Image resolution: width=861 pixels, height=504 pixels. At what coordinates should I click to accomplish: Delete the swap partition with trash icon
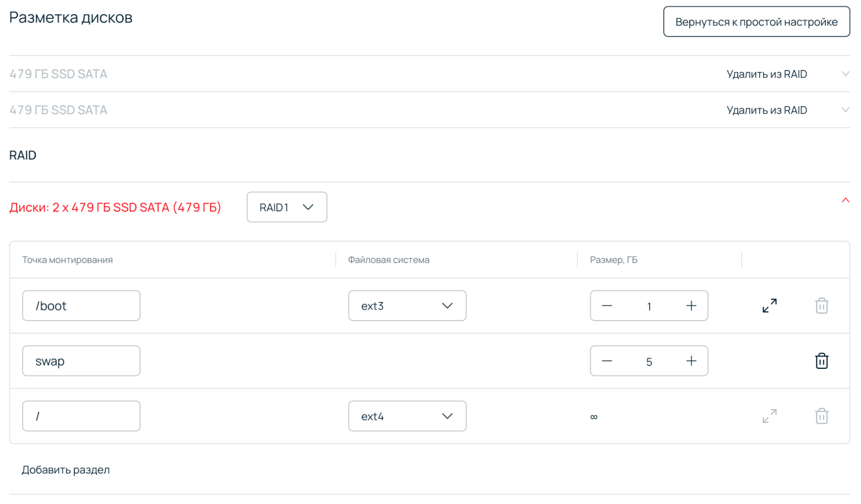pos(821,361)
